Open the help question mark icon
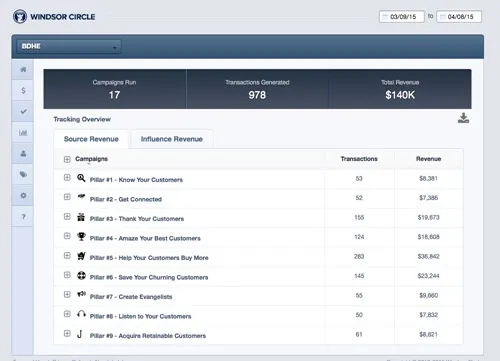Viewport: 500px width, 361px height. (x=23, y=217)
